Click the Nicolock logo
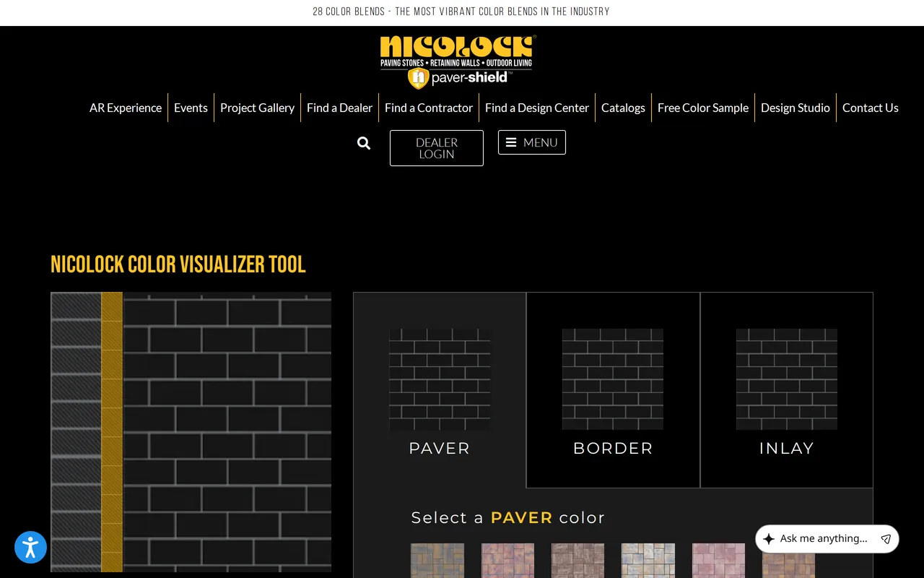 458,62
